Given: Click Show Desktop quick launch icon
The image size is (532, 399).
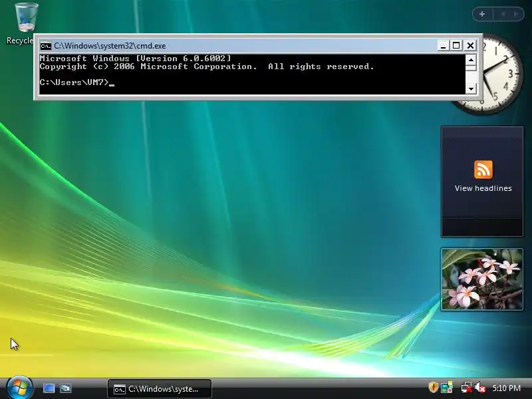Looking at the screenshot, I should [49, 388].
